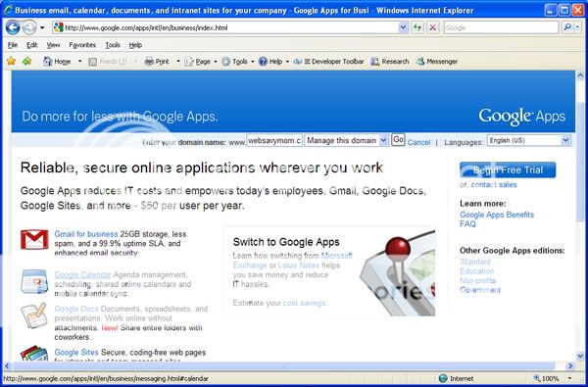
Task: Open the Google Calendar link
Action: [x=82, y=274]
